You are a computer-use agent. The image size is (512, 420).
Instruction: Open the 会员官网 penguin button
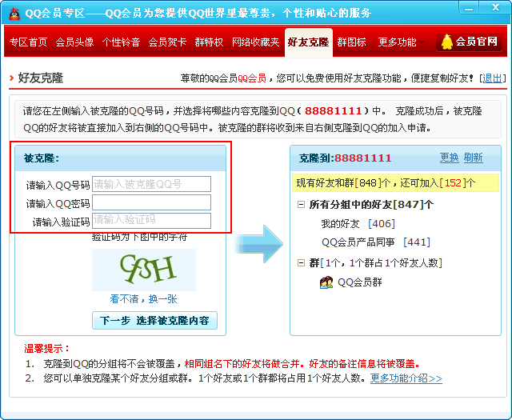coord(470,42)
